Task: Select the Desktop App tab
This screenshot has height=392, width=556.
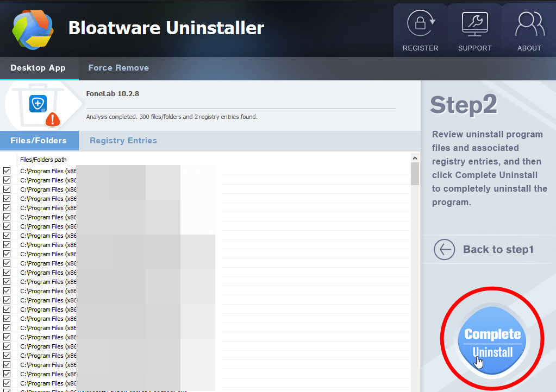Action: tap(39, 68)
